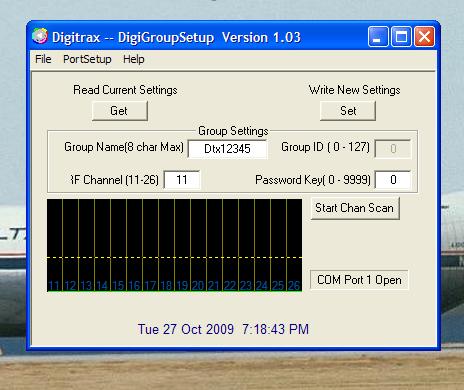464x390 pixels.
Task: Open the Help menu
Action: click(134, 59)
